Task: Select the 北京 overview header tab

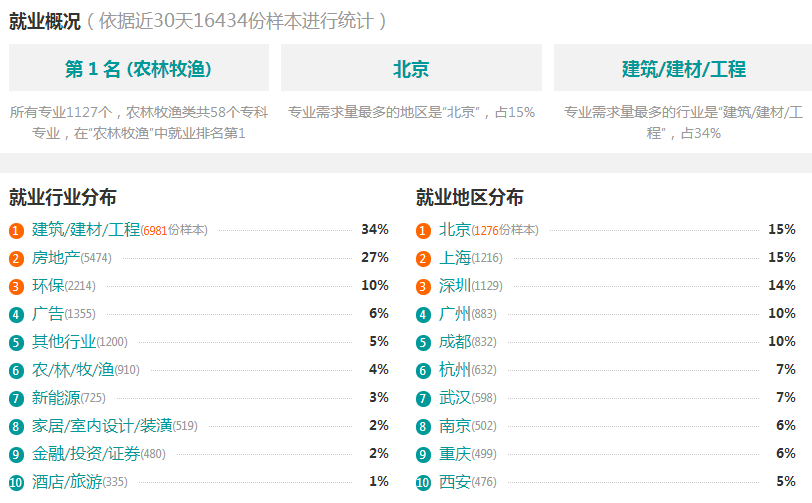Action: tap(411, 68)
